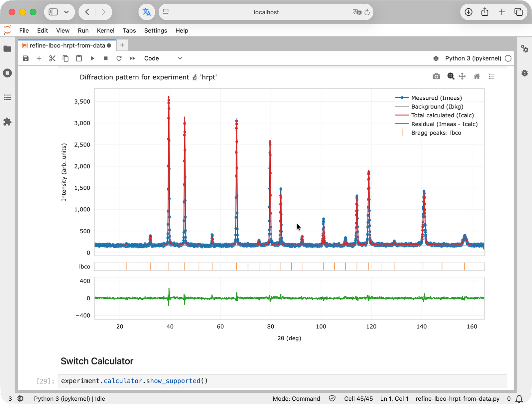Restart kernel and run all cells
This screenshot has width=532, height=404.
[x=132, y=58]
